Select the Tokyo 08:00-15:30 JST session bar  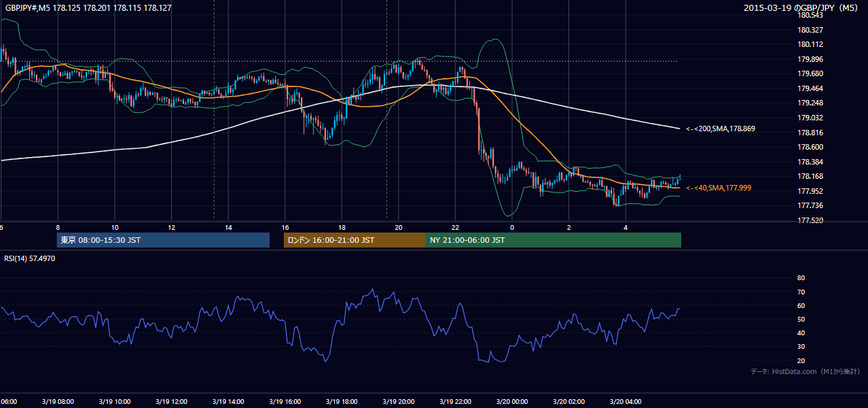point(163,240)
